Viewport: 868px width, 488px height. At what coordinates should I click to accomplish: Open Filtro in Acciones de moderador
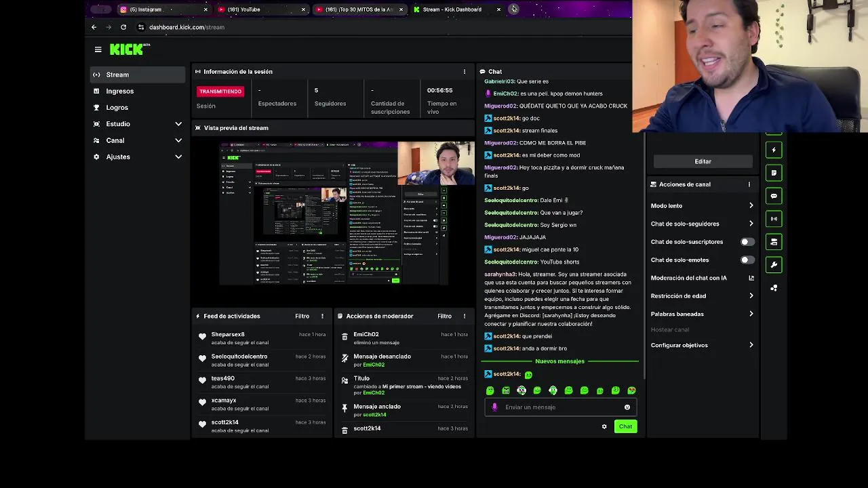pyautogui.click(x=445, y=316)
